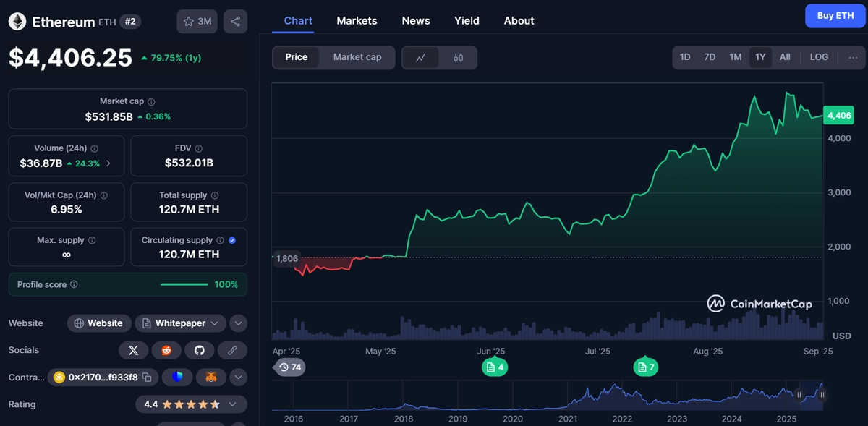Open the Reddit social link icon

click(x=166, y=350)
